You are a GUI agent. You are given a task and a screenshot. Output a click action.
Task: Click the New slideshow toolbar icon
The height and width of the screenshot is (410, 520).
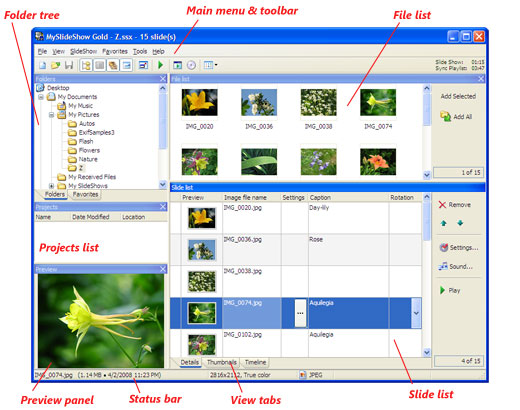click(x=42, y=65)
